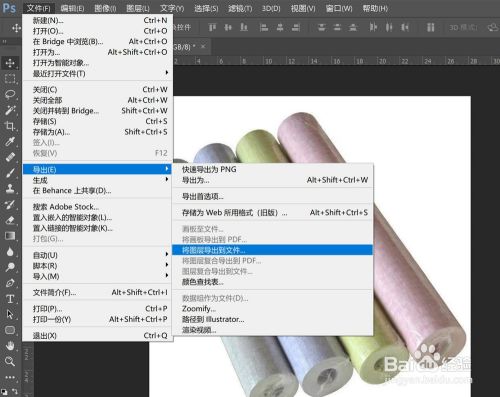Open the 图像(I) menu
Viewport: 500px width, 397px height.
[105, 8]
